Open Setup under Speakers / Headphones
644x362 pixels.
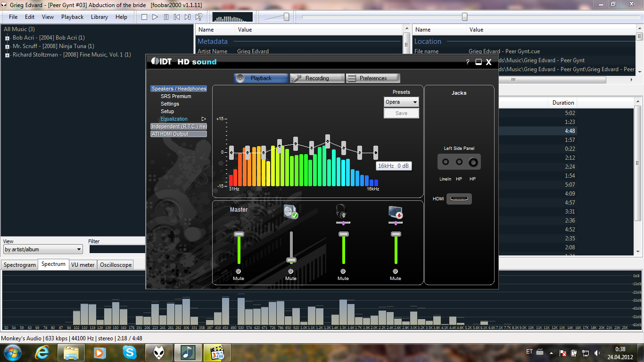(167, 111)
